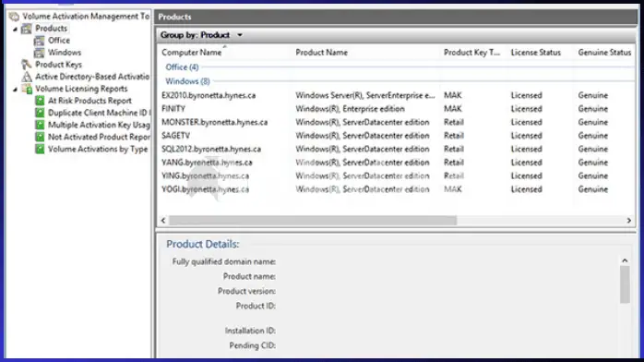Open the Not Activated Product Report
The height and width of the screenshot is (362, 644).
tap(99, 137)
